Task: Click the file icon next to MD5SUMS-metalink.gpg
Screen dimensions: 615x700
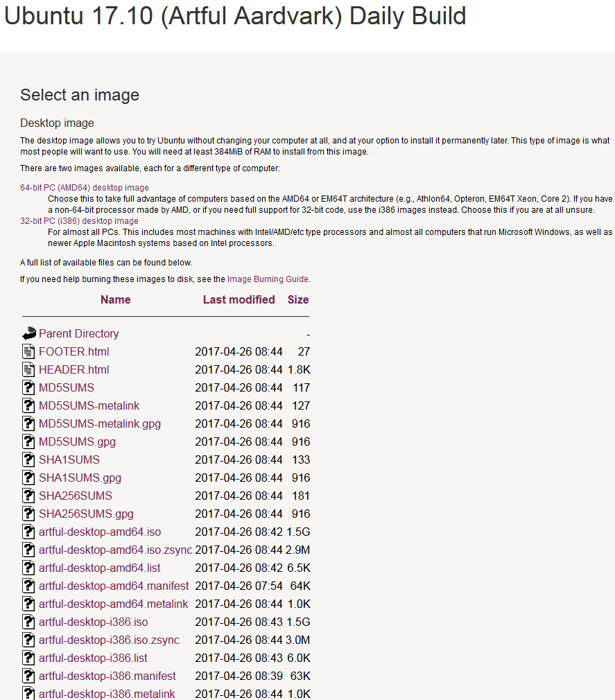Action: 28,423
